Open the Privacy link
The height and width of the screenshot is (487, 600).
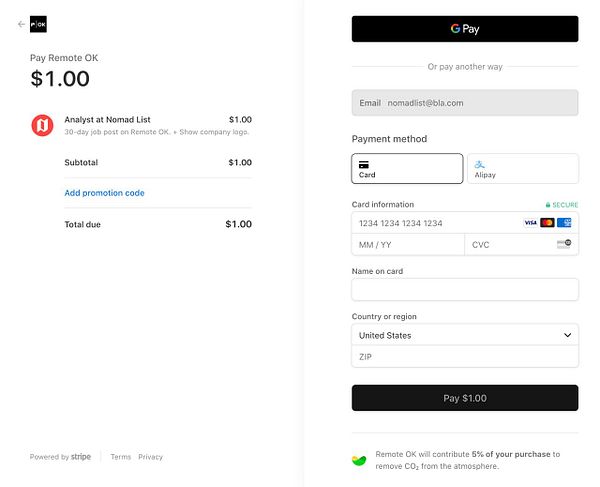click(x=150, y=457)
